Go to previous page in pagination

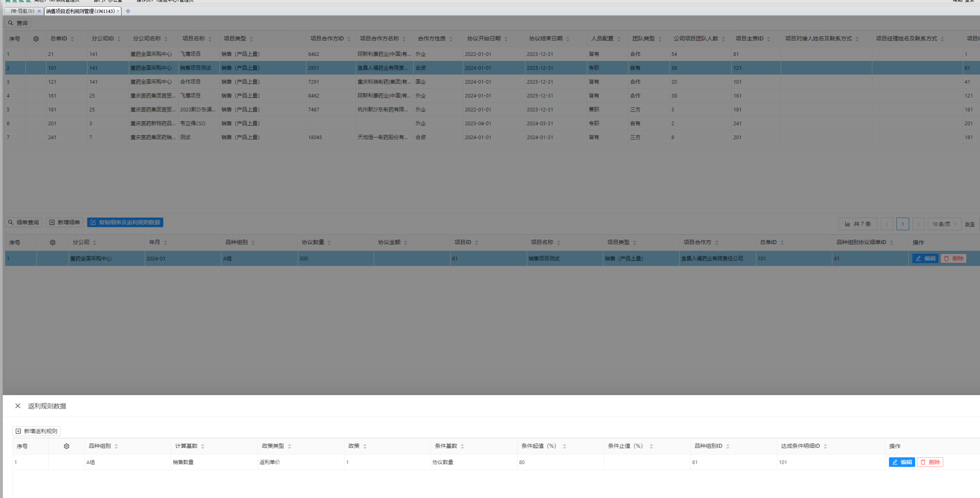(x=887, y=224)
